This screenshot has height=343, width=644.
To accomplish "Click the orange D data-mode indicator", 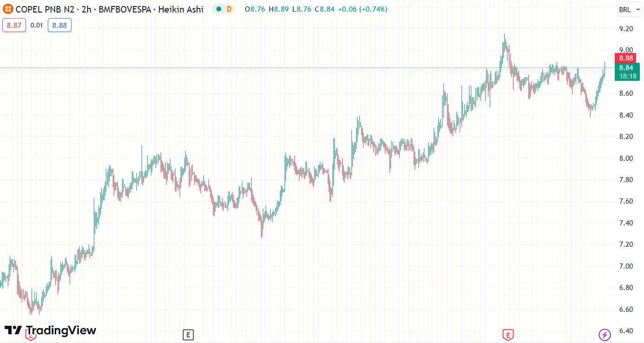I will 229,9.
